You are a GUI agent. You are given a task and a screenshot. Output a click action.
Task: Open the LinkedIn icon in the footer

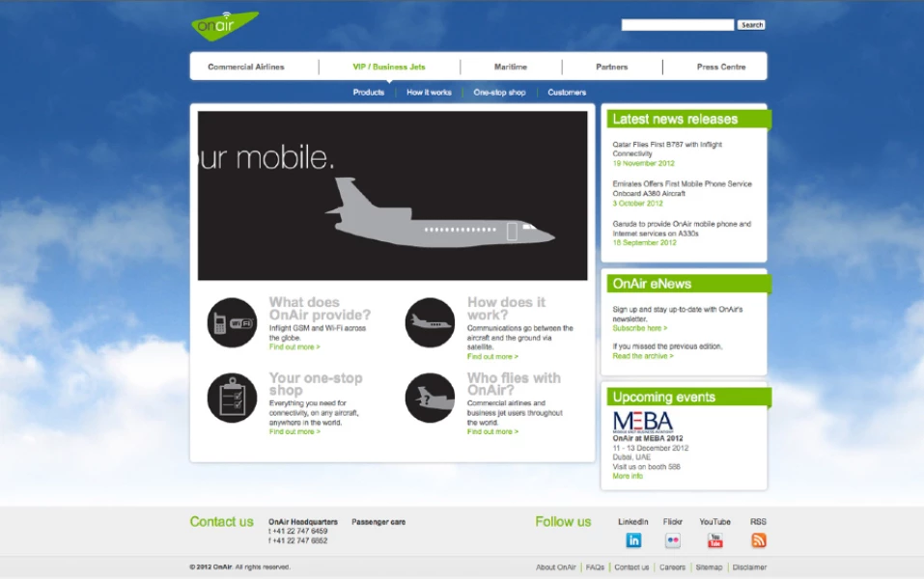[633, 540]
